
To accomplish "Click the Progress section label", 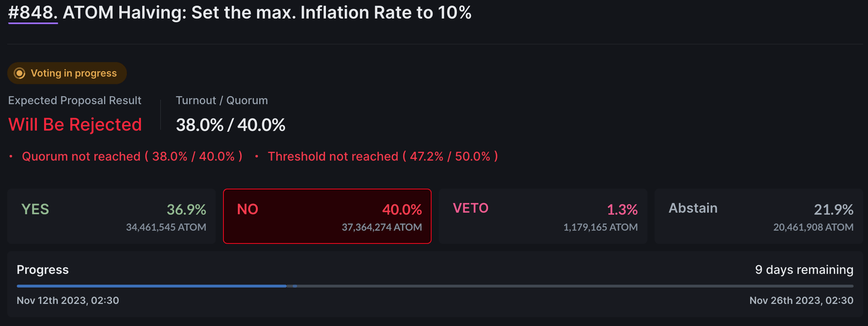I will tap(43, 270).
